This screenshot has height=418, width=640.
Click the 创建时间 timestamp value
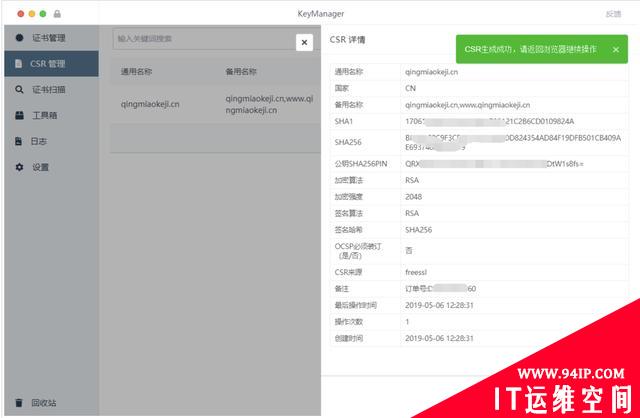tap(439, 338)
